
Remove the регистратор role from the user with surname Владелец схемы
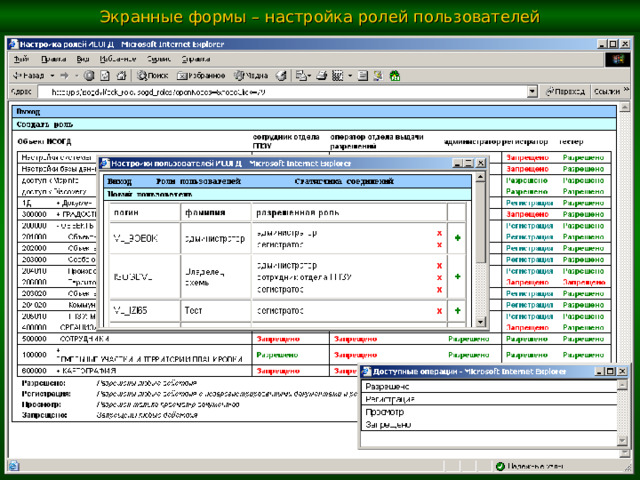pos(439,290)
